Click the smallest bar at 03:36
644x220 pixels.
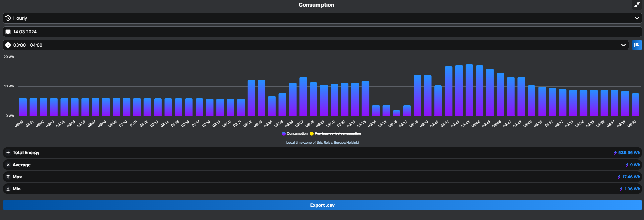click(x=396, y=113)
